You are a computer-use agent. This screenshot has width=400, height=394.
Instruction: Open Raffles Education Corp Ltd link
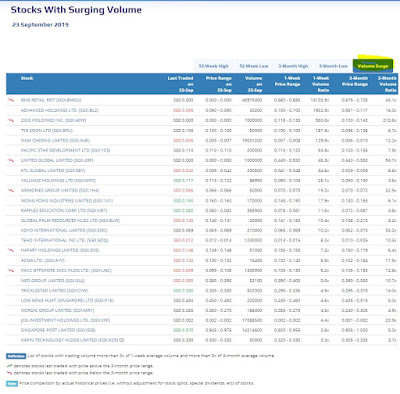[x=64, y=210]
